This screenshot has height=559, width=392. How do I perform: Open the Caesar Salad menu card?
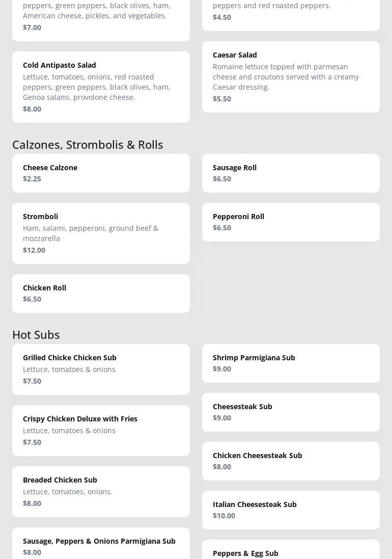[291, 76]
